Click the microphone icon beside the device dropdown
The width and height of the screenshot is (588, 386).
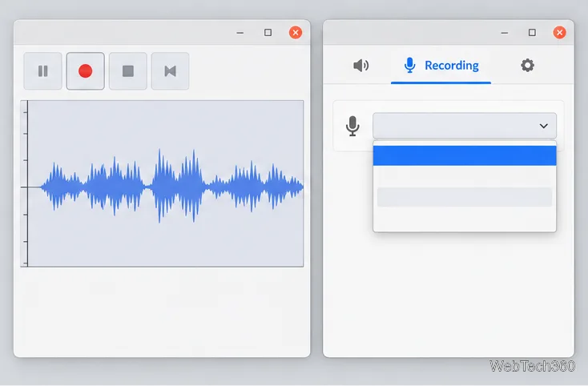coord(352,126)
